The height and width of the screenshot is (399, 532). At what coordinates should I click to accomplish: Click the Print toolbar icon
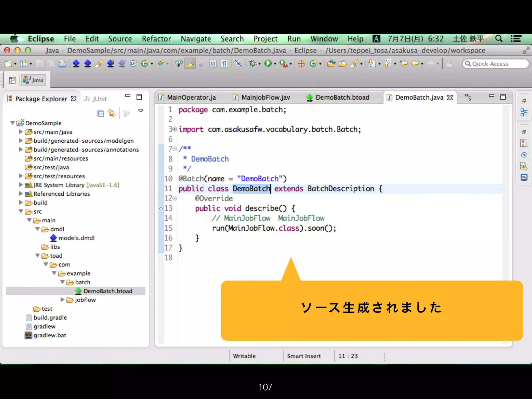[x=62, y=64]
